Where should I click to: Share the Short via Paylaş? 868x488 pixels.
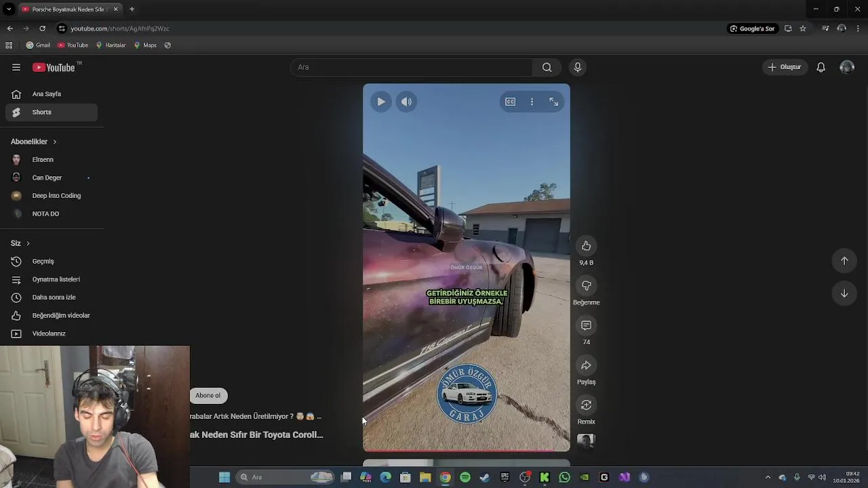[587, 365]
